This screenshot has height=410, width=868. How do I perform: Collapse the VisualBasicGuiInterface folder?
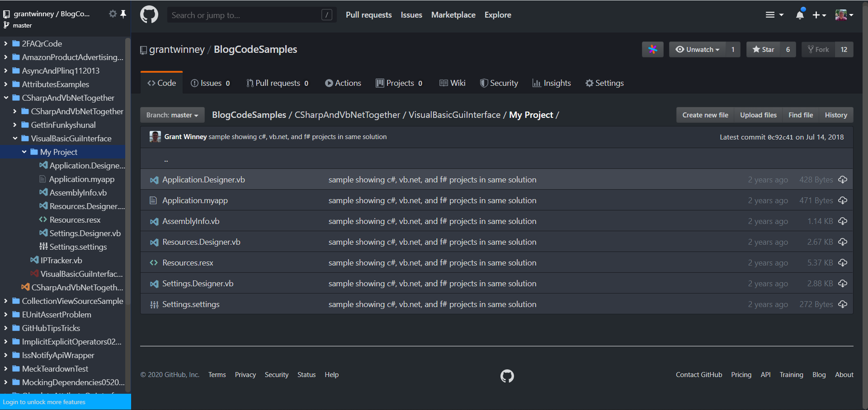tap(14, 139)
